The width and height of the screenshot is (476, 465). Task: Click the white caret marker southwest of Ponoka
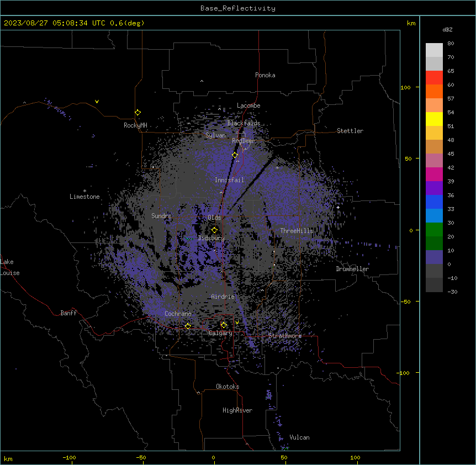202,81
